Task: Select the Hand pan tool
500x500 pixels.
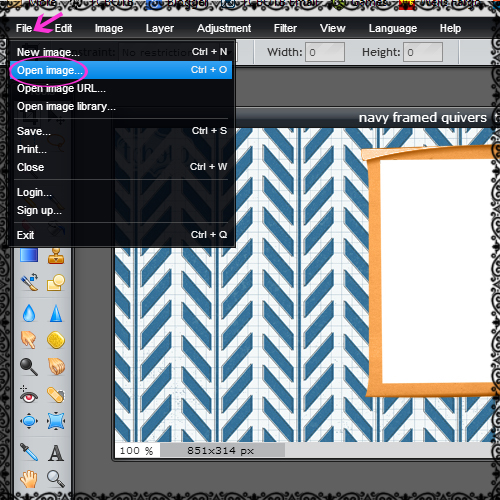Action: [x=29, y=479]
